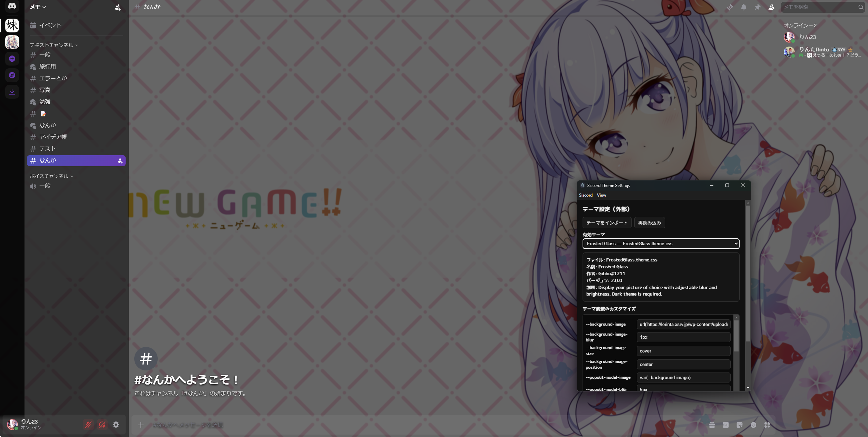Toggle microphone mute button
The width and height of the screenshot is (868, 437).
[88, 425]
